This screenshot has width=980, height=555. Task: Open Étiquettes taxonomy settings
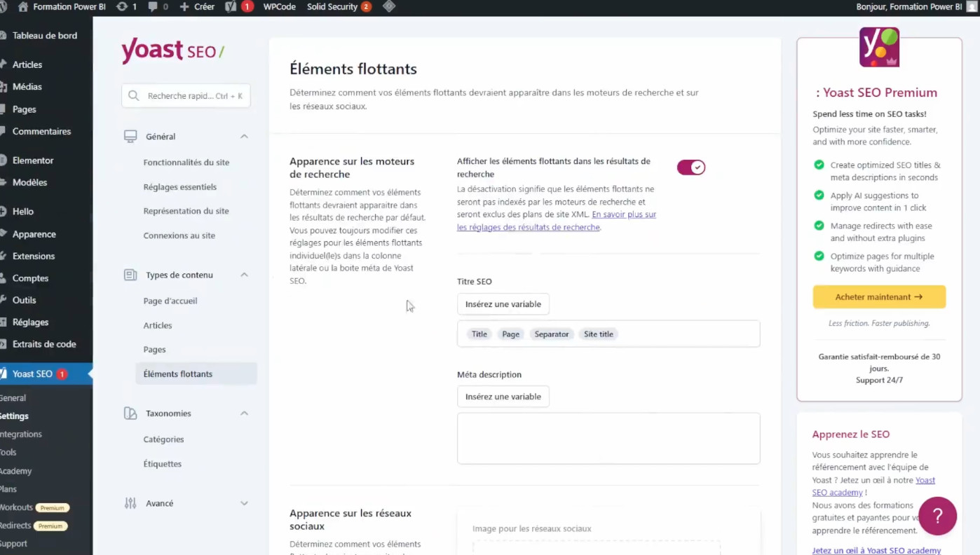(x=163, y=464)
